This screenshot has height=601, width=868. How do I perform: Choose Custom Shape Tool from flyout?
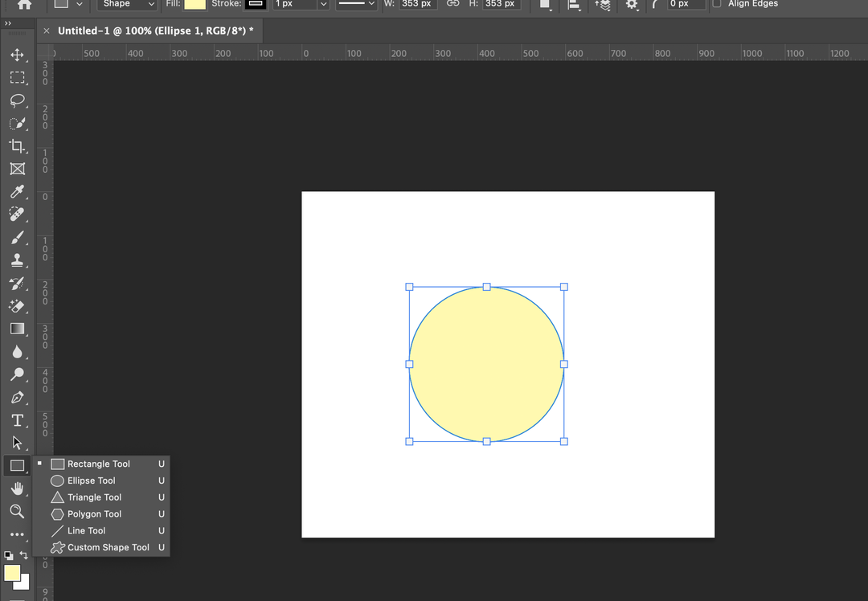coord(108,547)
